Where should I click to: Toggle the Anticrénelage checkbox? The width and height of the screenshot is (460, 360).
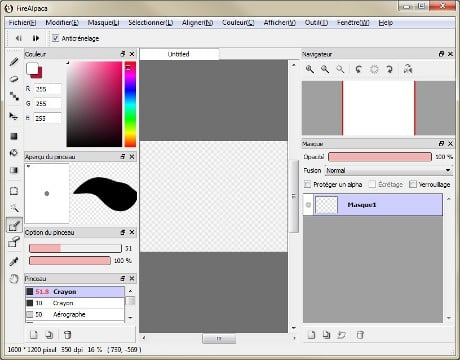(55, 38)
